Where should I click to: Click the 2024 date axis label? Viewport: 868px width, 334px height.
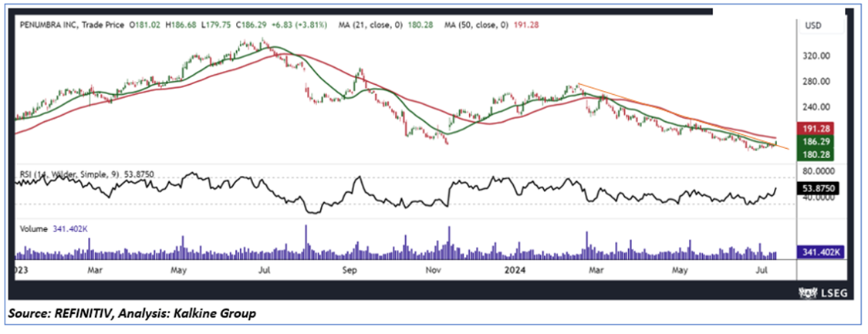(516, 271)
